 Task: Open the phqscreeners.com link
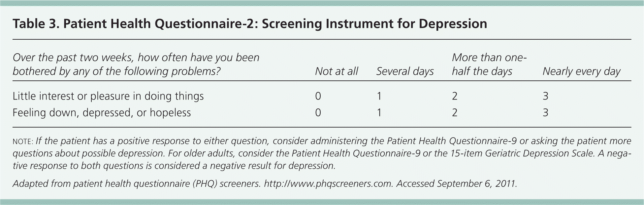tap(328, 184)
